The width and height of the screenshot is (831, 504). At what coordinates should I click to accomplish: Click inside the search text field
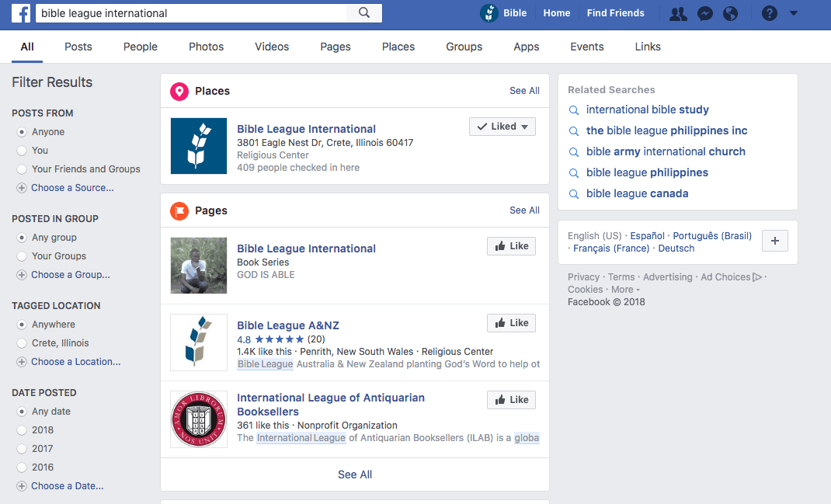point(191,13)
